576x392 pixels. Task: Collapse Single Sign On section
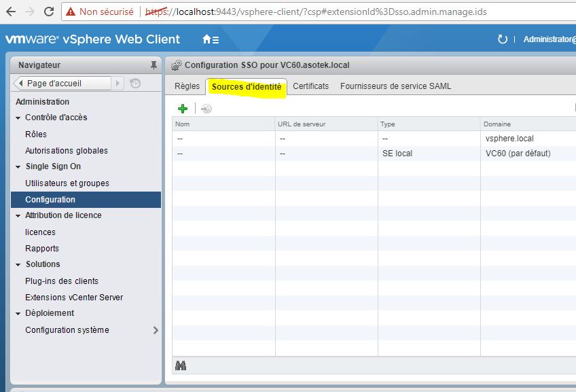[x=18, y=167]
